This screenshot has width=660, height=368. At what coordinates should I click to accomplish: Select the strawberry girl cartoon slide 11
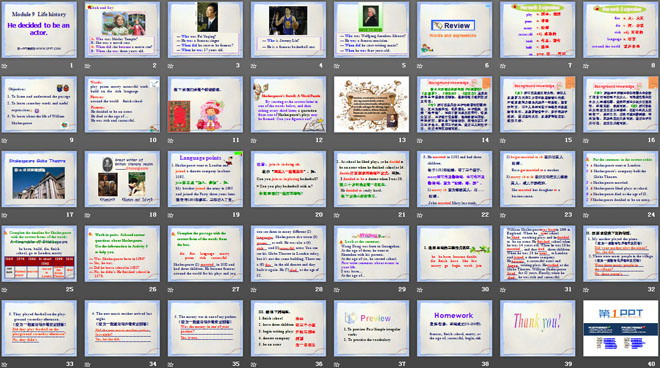tap(205, 104)
